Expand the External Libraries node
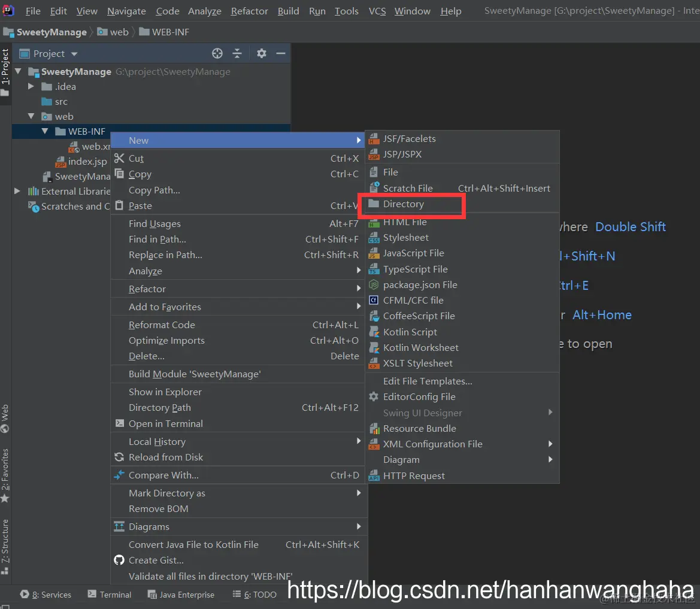This screenshot has height=609, width=700. coord(17,191)
